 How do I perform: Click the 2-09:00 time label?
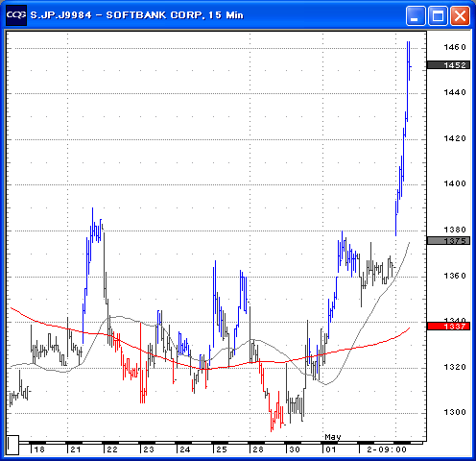point(387,449)
